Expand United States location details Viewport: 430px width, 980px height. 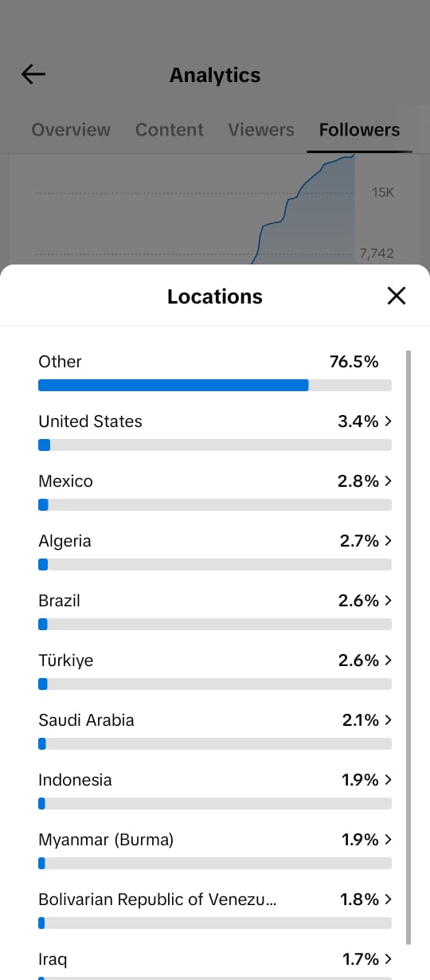(388, 421)
